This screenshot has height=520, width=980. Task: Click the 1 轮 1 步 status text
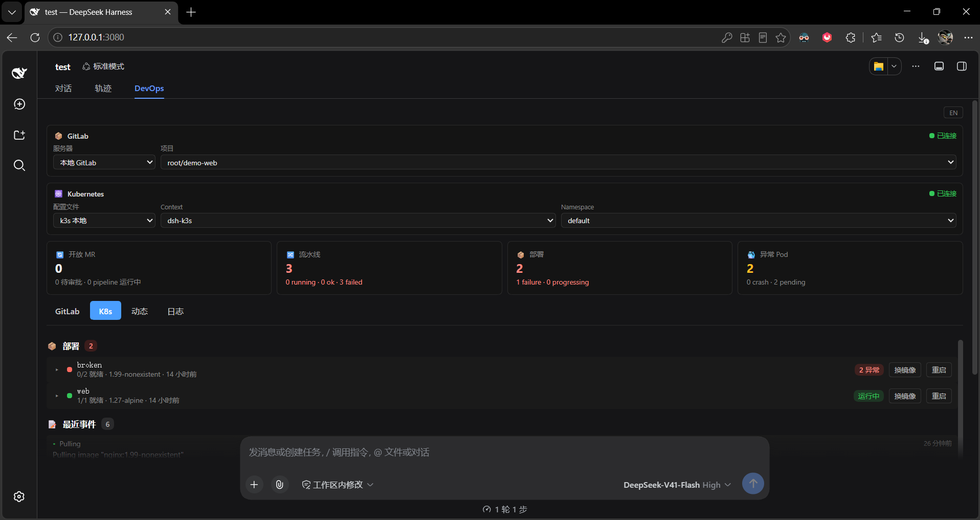pos(505,509)
